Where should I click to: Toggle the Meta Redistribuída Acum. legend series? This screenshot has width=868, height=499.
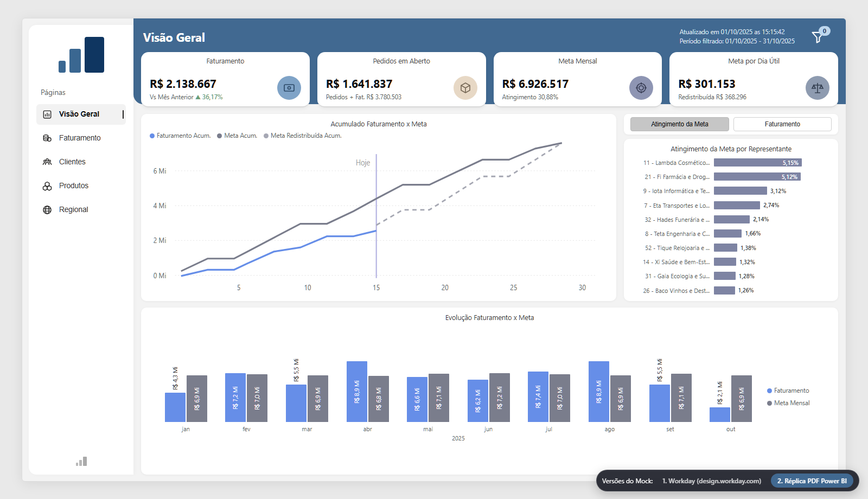(303, 136)
